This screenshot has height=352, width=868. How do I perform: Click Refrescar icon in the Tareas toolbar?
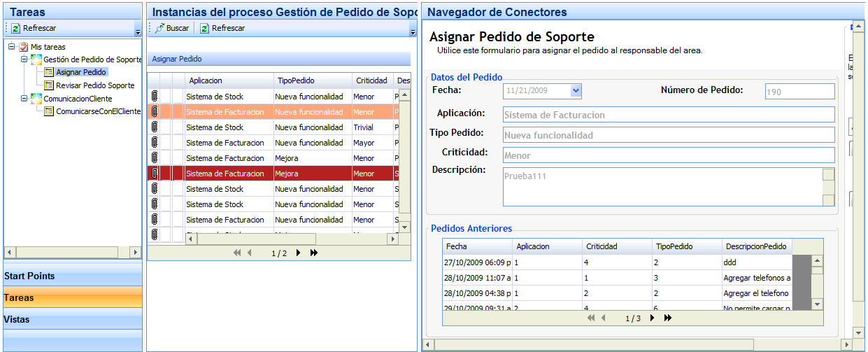(15, 28)
